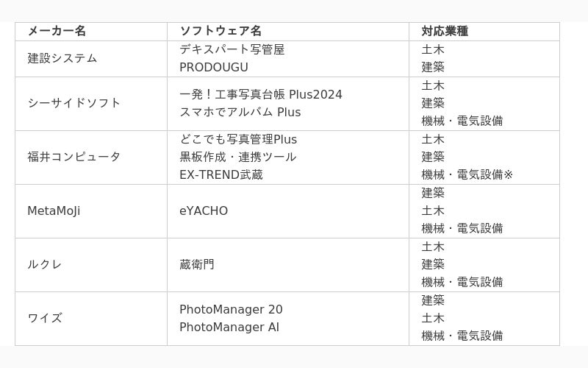Click 機械・電気設備※ in 福井コンピュータ row
Screen dimensions: 588x368
pos(467,174)
